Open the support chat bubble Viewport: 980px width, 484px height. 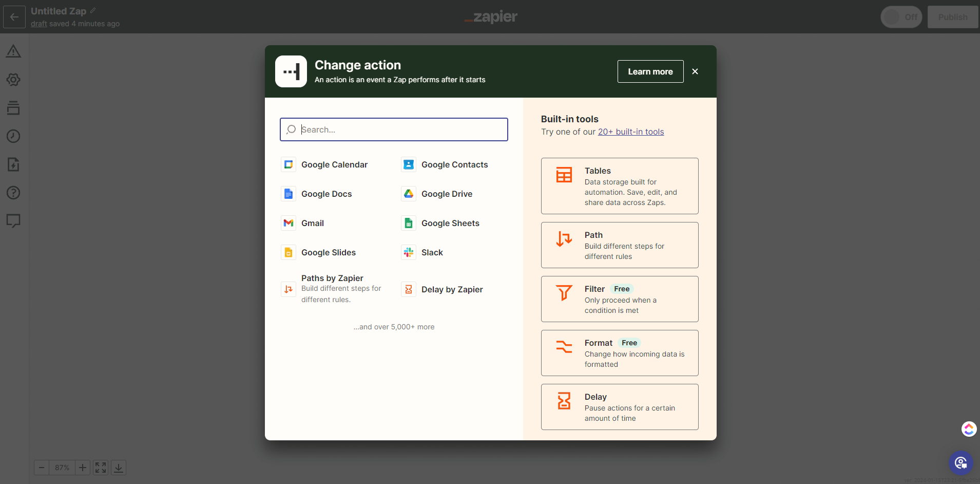point(961,463)
